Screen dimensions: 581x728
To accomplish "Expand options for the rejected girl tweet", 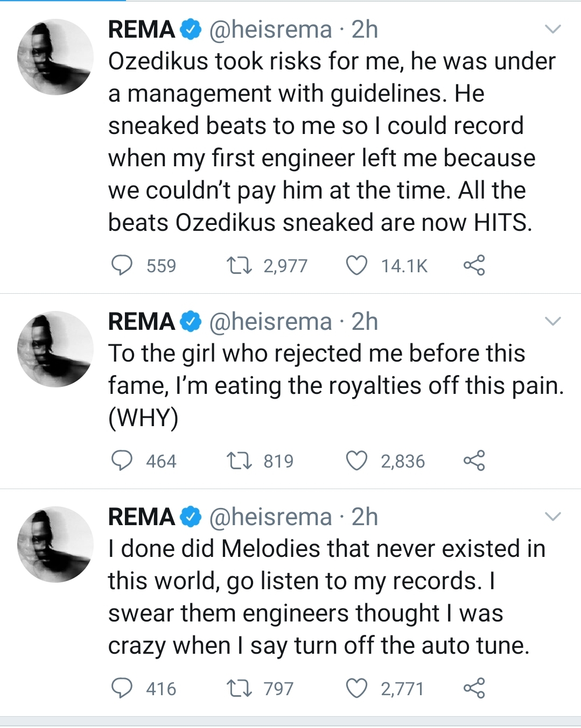I will tap(553, 322).
